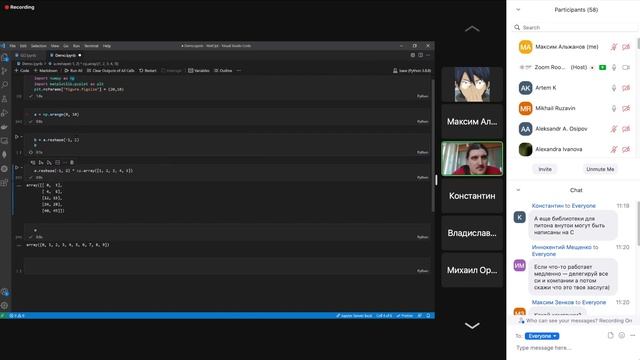Toggle Максим Альжанов (me) microphone icon

tap(614, 47)
